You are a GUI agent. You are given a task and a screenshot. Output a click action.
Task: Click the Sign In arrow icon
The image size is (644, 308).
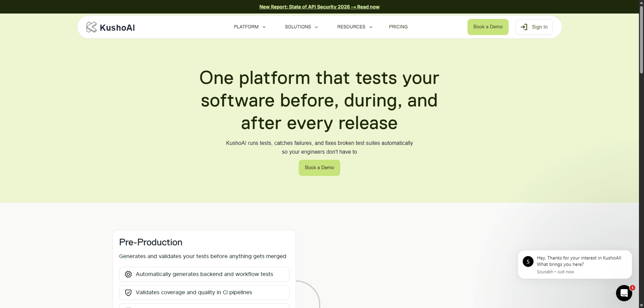[524, 27]
